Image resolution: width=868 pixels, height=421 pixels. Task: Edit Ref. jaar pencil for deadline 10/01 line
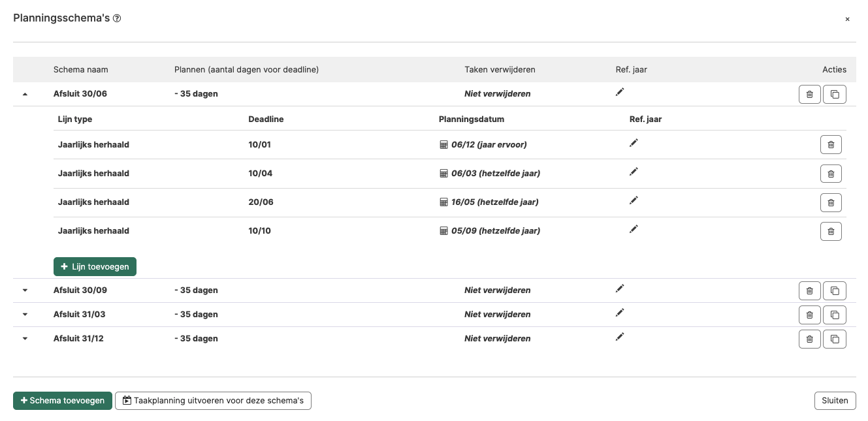pyautogui.click(x=633, y=143)
